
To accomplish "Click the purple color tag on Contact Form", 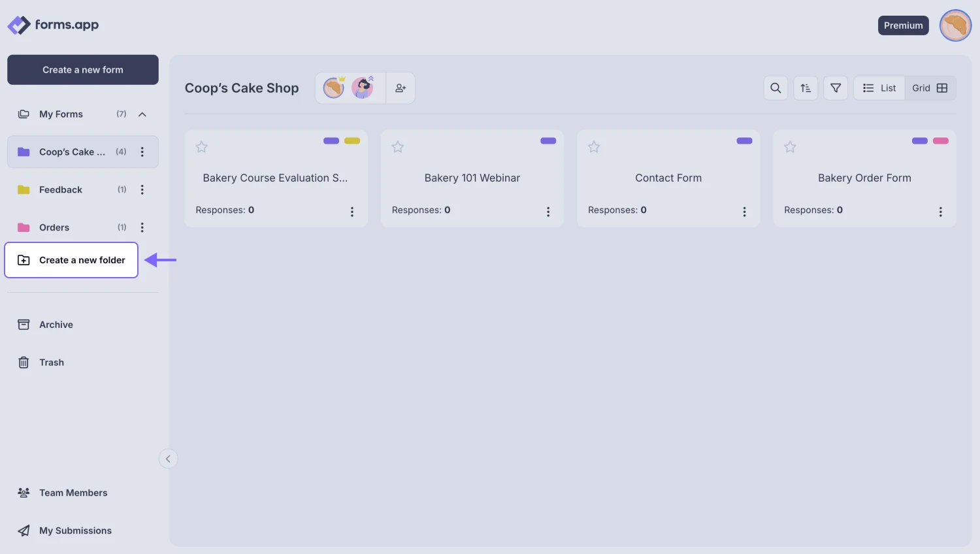I will [x=743, y=140].
